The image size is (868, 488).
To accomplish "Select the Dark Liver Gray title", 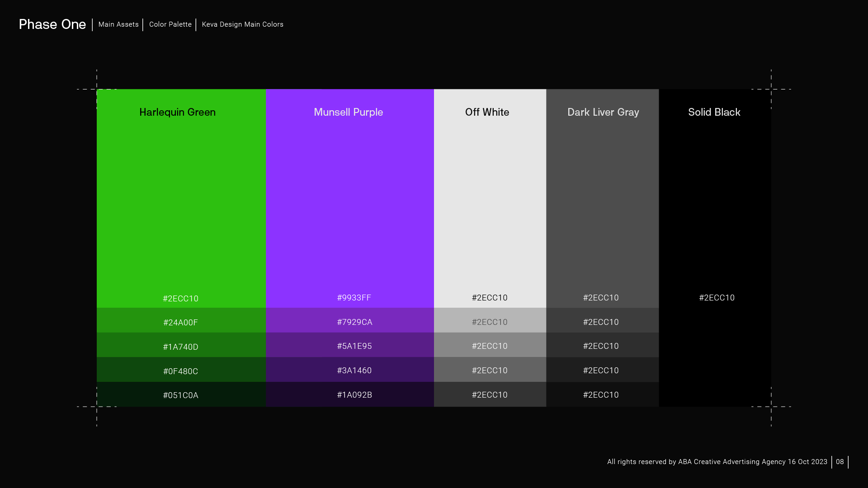I will point(603,112).
